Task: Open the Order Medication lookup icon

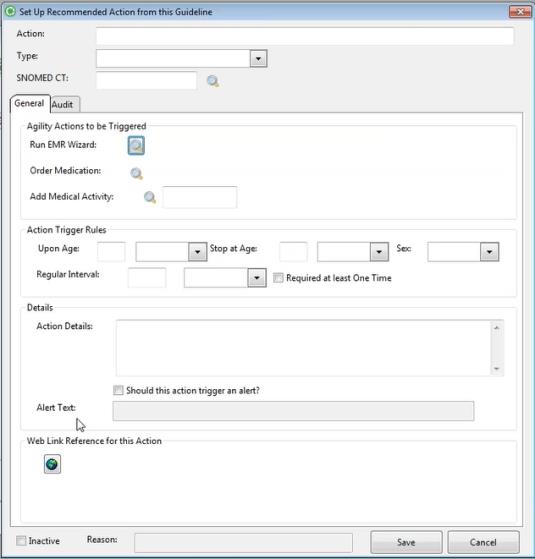Action: pyautogui.click(x=136, y=174)
